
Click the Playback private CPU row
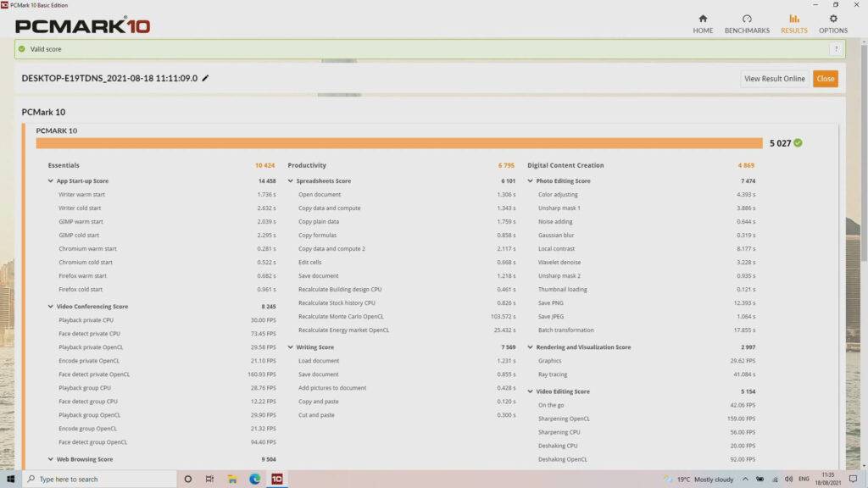pyautogui.click(x=167, y=320)
